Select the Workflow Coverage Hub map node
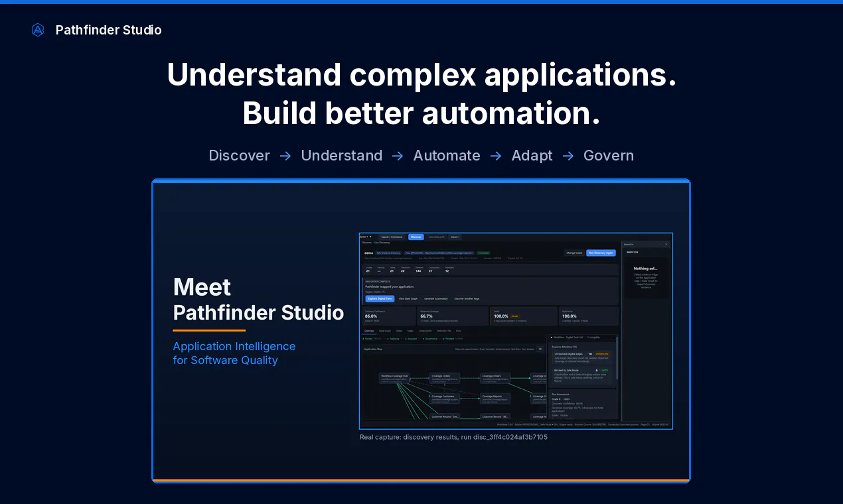 point(394,378)
